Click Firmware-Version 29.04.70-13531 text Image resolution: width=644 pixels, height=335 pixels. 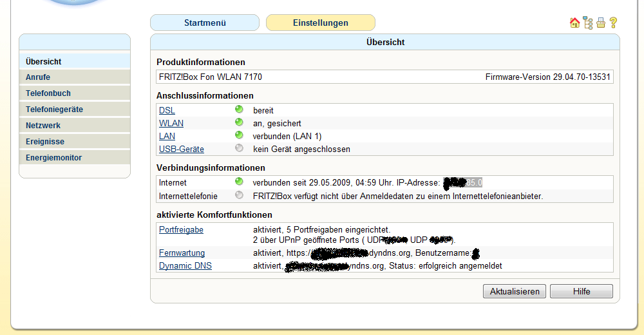click(548, 77)
